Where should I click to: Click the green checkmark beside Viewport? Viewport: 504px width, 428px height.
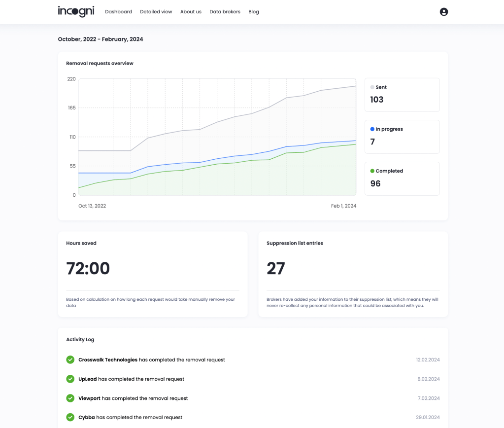point(70,398)
